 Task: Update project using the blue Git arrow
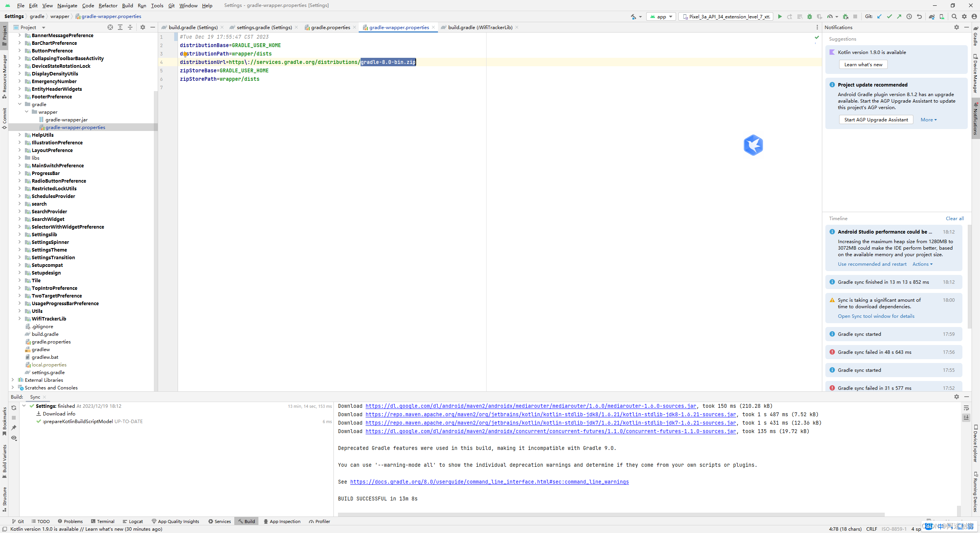(879, 17)
